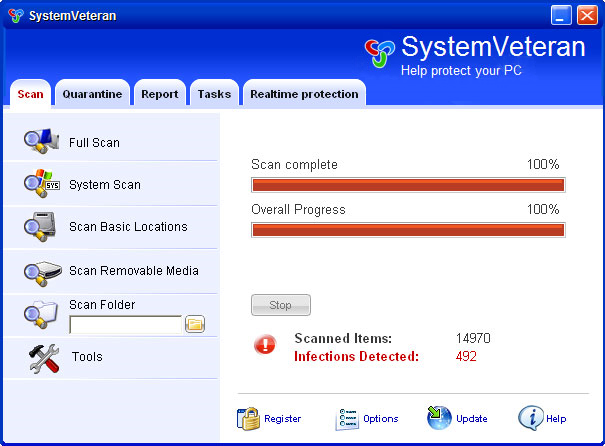Click the browse folder icon button
The height and width of the screenshot is (446, 605).
(195, 324)
